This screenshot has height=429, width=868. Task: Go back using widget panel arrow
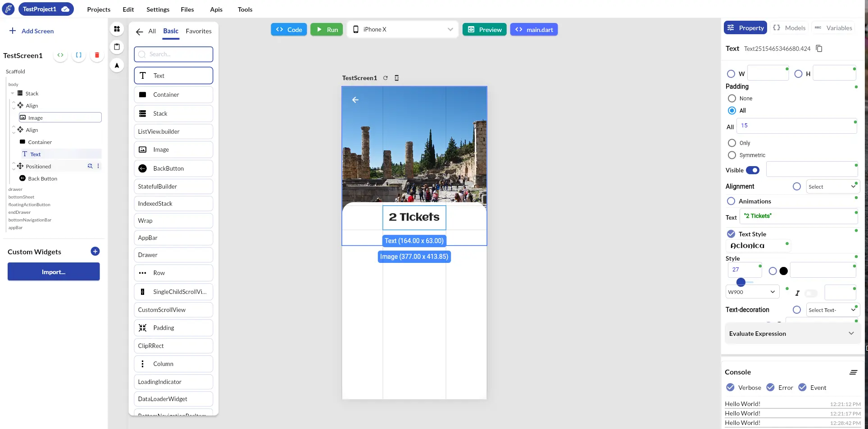pos(140,32)
